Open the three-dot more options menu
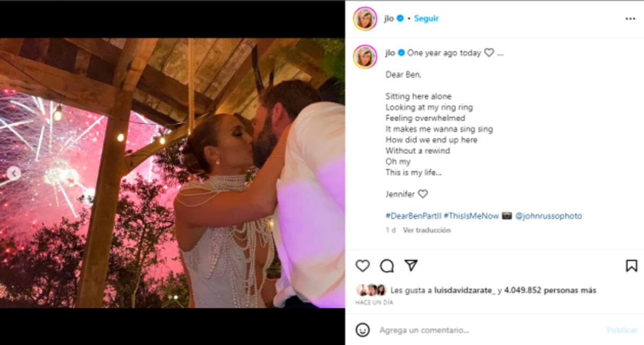 [x=630, y=18]
